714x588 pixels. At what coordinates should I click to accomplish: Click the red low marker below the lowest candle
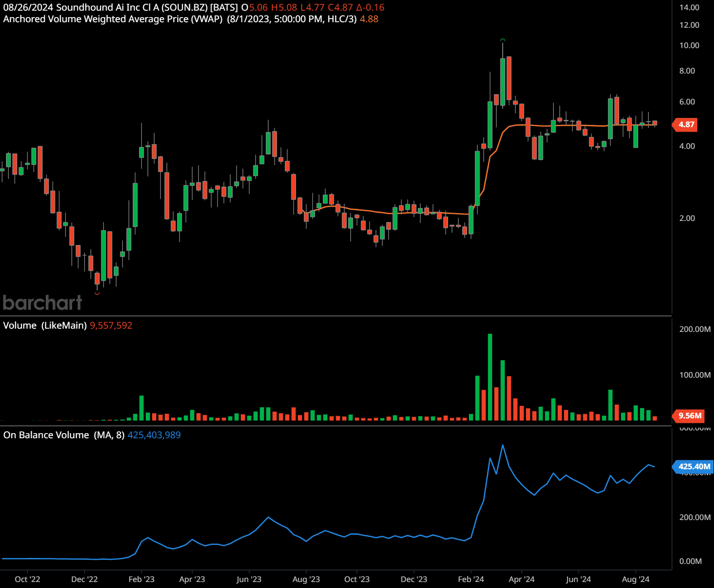coord(97,293)
